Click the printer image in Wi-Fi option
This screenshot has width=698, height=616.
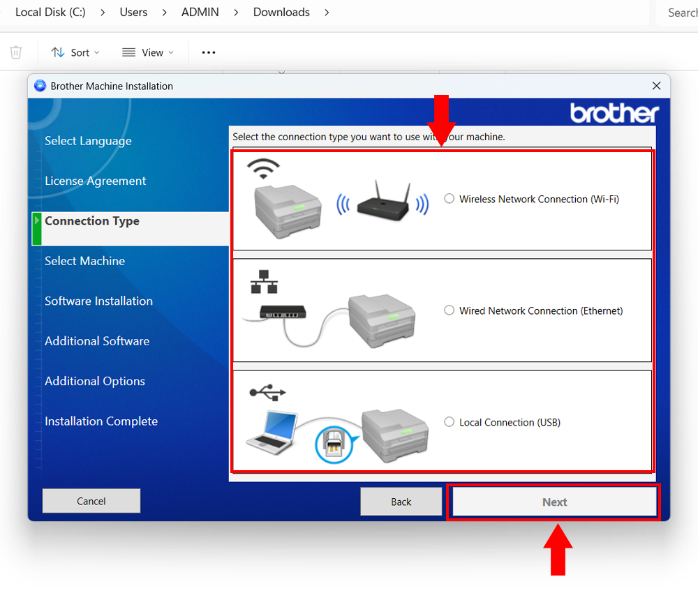(x=288, y=211)
